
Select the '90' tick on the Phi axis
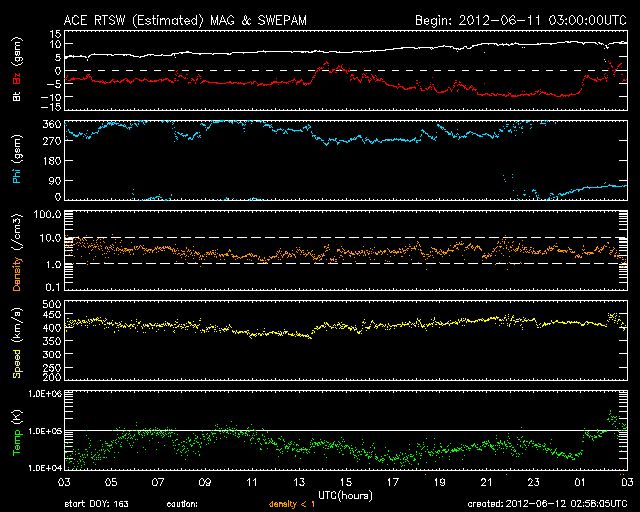tap(55, 180)
